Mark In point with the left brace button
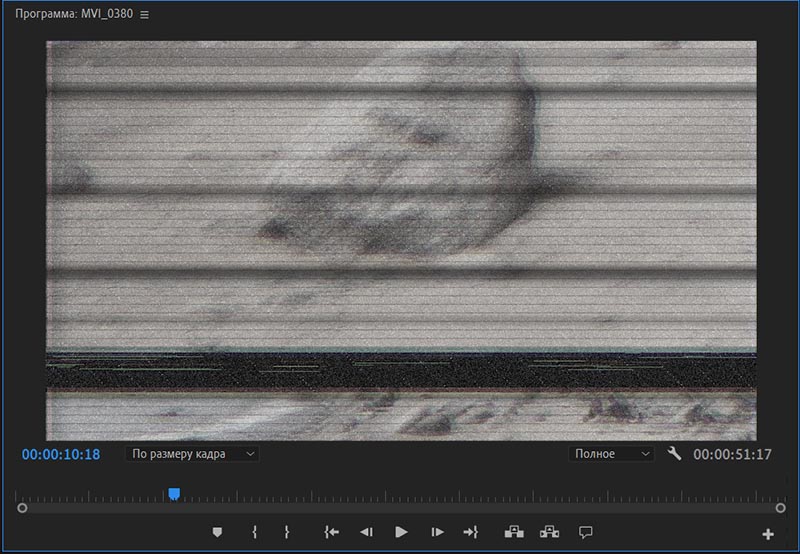Viewport: 800px width, 554px height. click(x=255, y=532)
